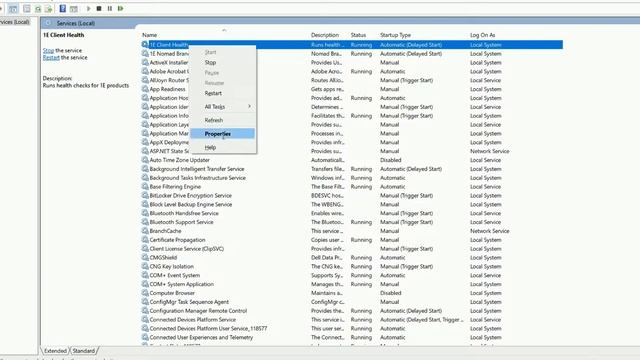Click the gear icon beside App Readiness
Screen dimensions: 640x360
tap(145, 89)
